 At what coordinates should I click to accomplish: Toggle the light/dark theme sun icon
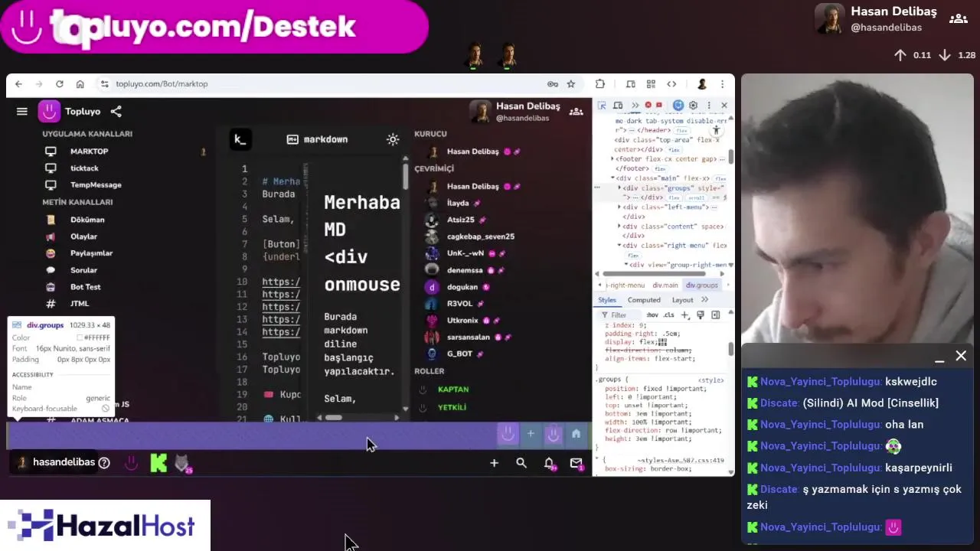pyautogui.click(x=393, y=139)
